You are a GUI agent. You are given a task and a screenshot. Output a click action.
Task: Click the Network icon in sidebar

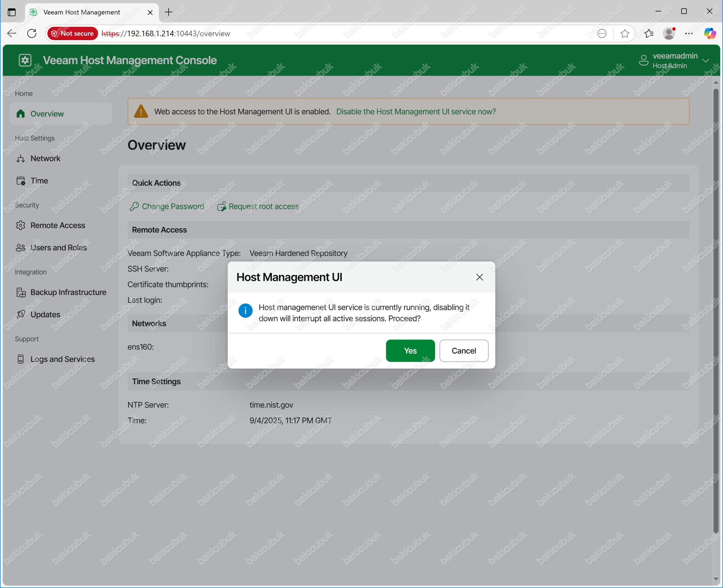point(21,159)
